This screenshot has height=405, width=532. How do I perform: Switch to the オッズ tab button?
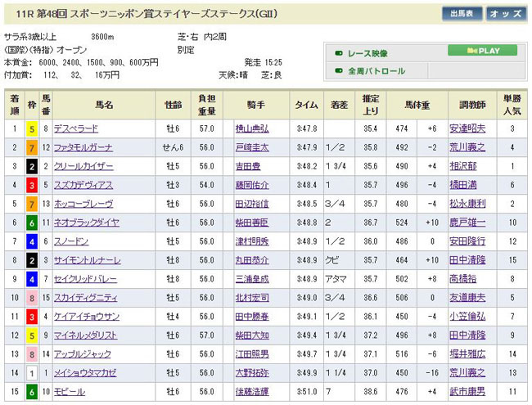(x=507, y=14)
